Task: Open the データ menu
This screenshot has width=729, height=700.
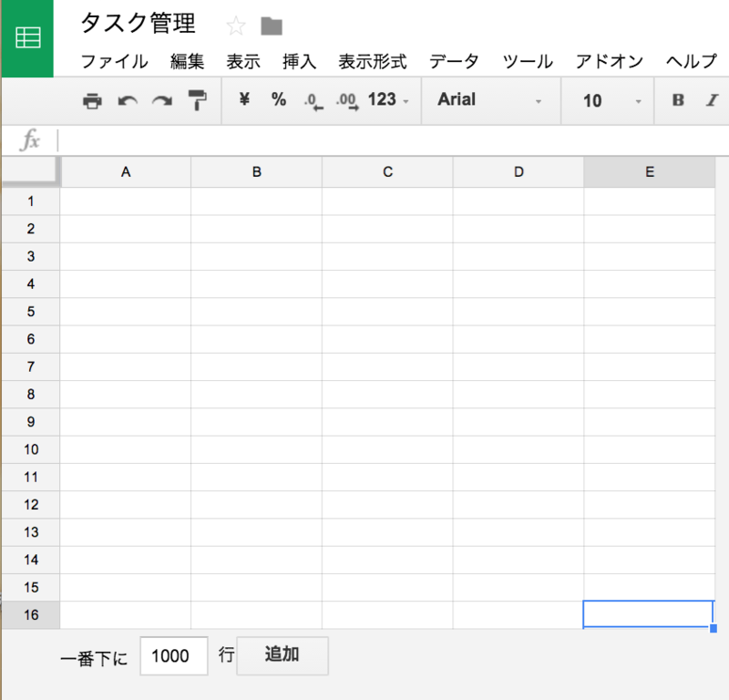Action: click(x=455, y=62)
